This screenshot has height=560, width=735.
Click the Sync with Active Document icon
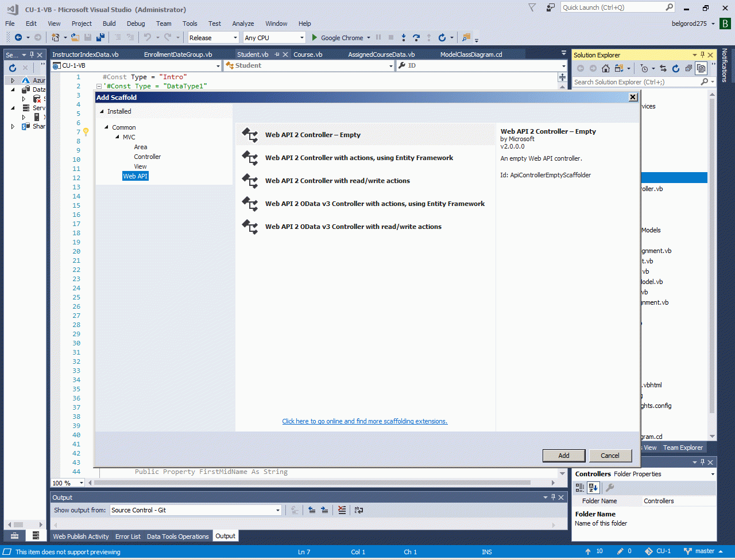pyautogui.click(x=663, y=68)
